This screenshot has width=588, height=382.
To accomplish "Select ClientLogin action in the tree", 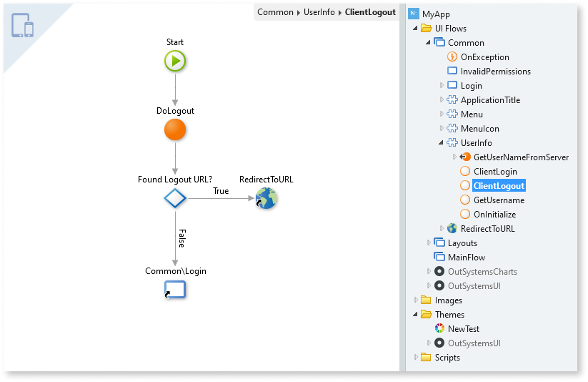I will coord(495,172).
